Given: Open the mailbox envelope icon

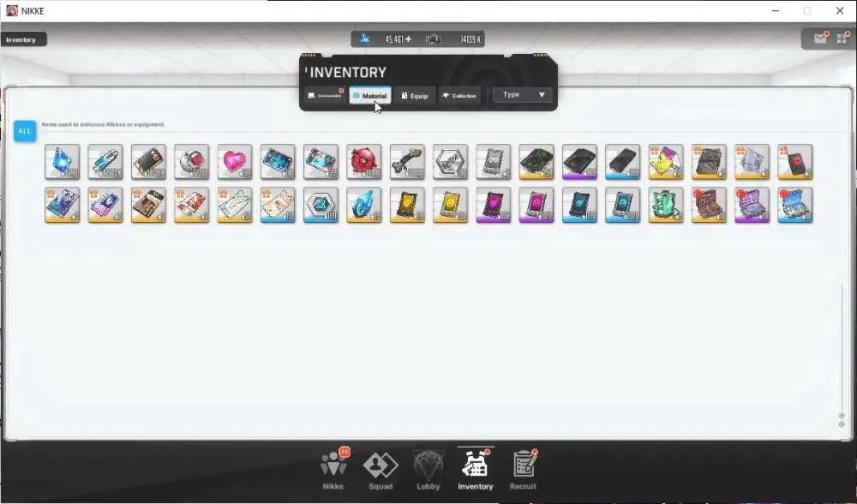Looking at the screenshot, I should tap(820, 39).
